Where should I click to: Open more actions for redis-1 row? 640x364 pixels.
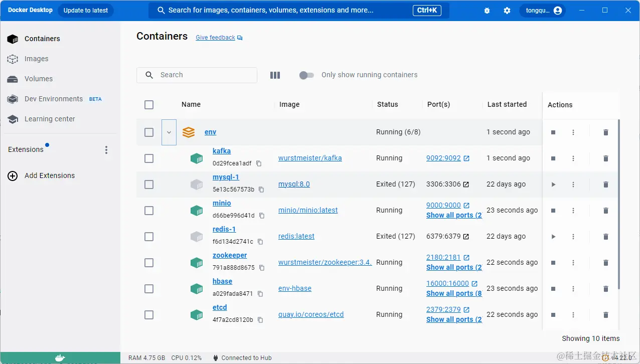[x=573, y=237]
